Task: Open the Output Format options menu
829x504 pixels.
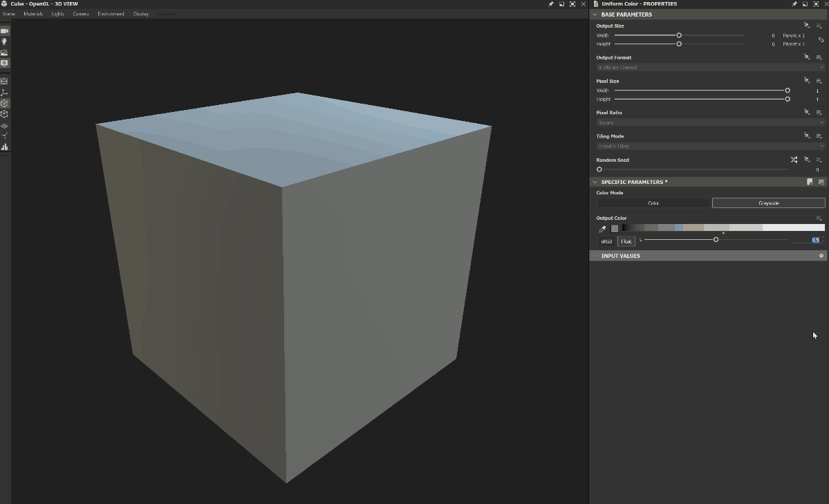Action: [819, 57]
